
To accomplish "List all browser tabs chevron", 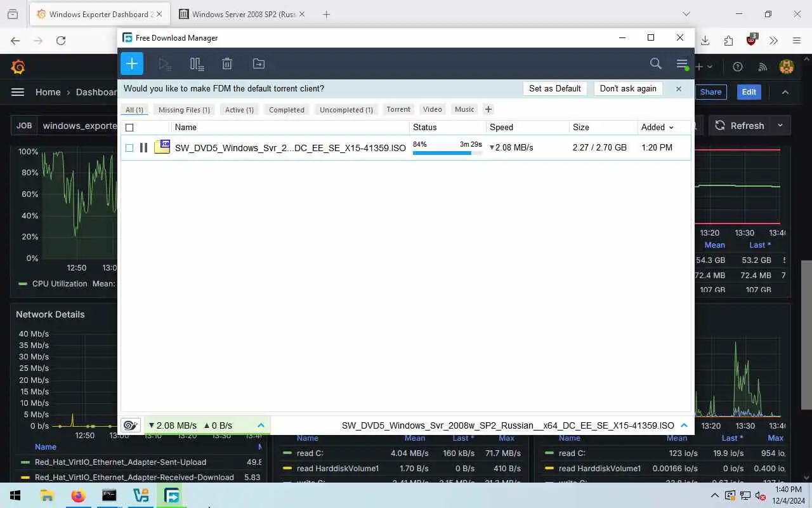I will pos(686,14).
